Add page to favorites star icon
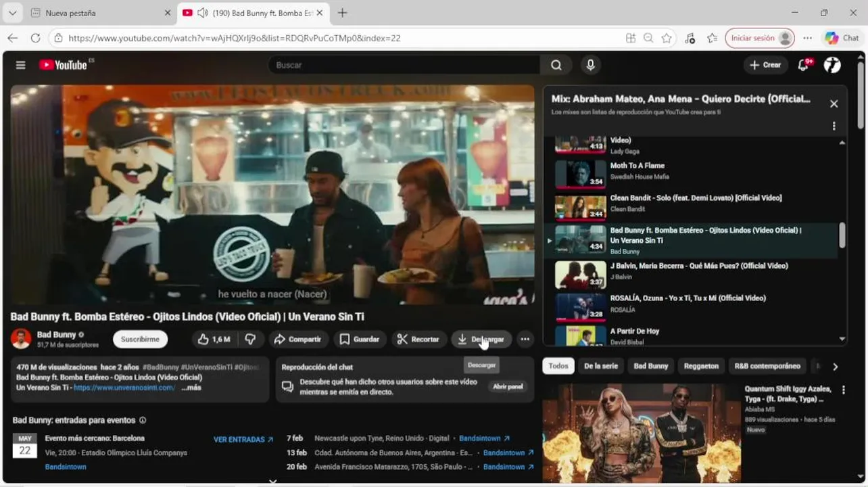 click(x=667, y=38)
